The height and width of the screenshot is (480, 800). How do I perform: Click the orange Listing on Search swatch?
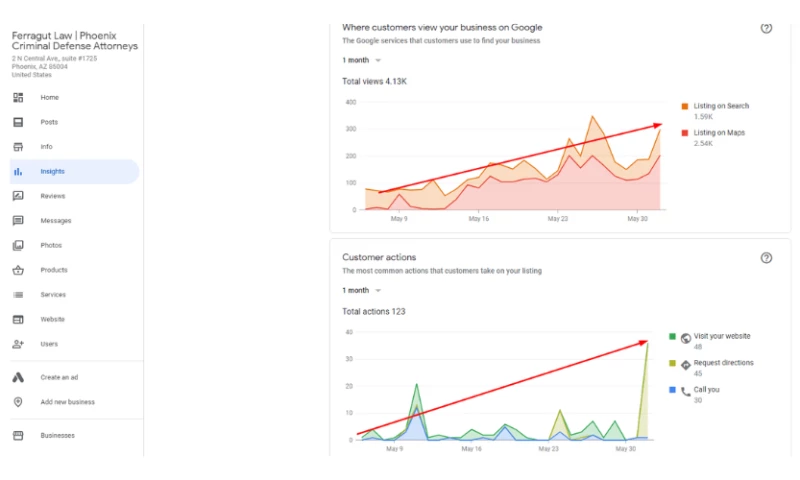tap(684, 106)
